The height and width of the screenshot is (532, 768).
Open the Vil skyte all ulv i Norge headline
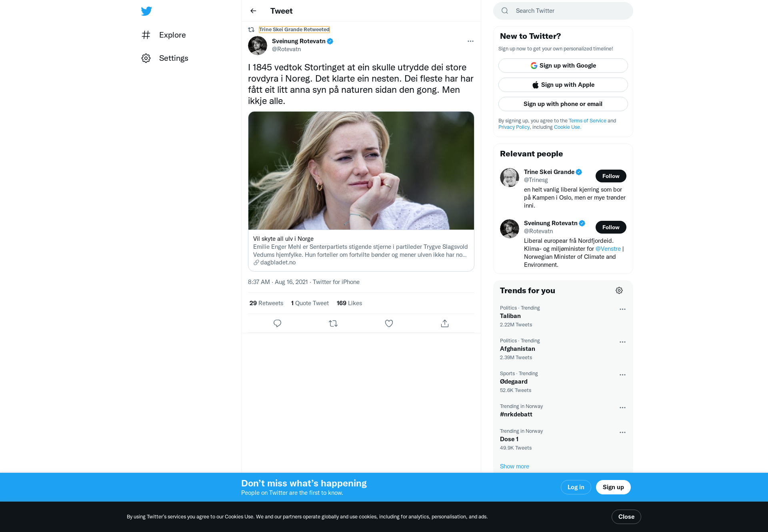pyautogui.click(x=283, y=239)
